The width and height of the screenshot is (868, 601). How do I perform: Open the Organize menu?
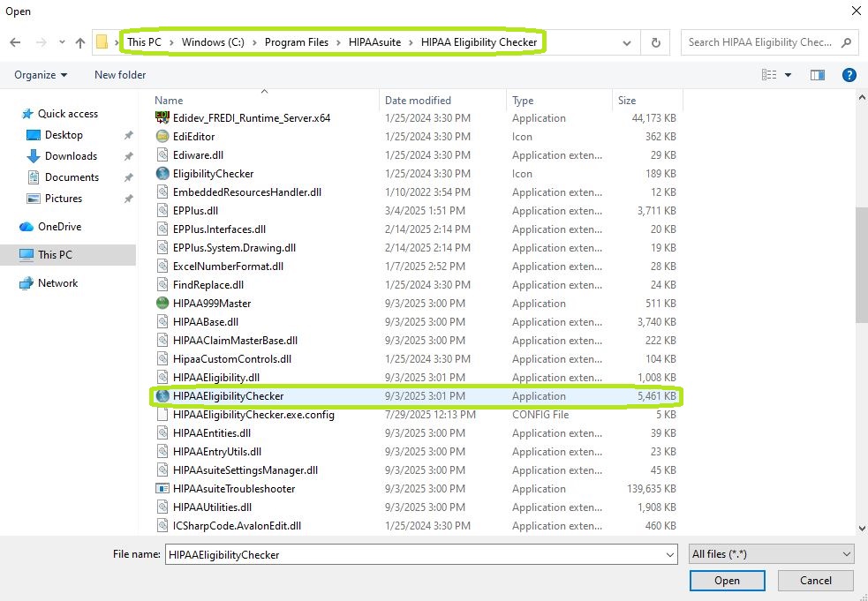[41, 75]
